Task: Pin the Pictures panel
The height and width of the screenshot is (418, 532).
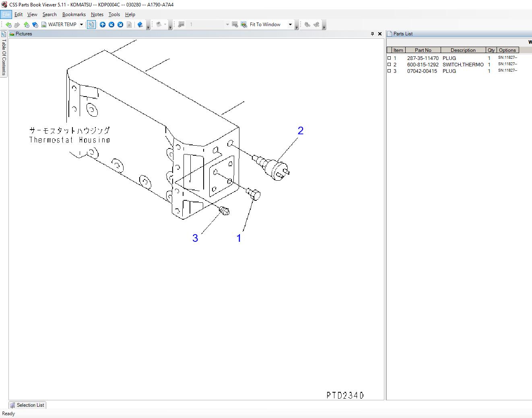Action: [x=372, y=34]
